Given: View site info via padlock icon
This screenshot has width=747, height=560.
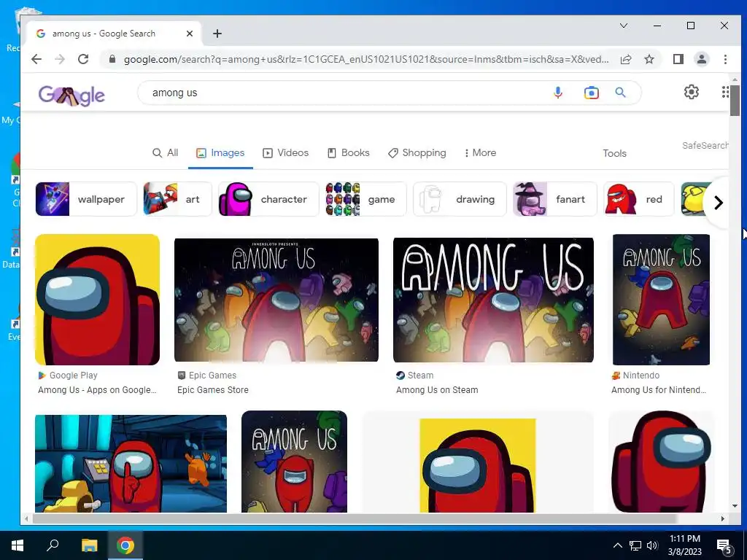Looking at the screenshot, I should pos(112,59).
